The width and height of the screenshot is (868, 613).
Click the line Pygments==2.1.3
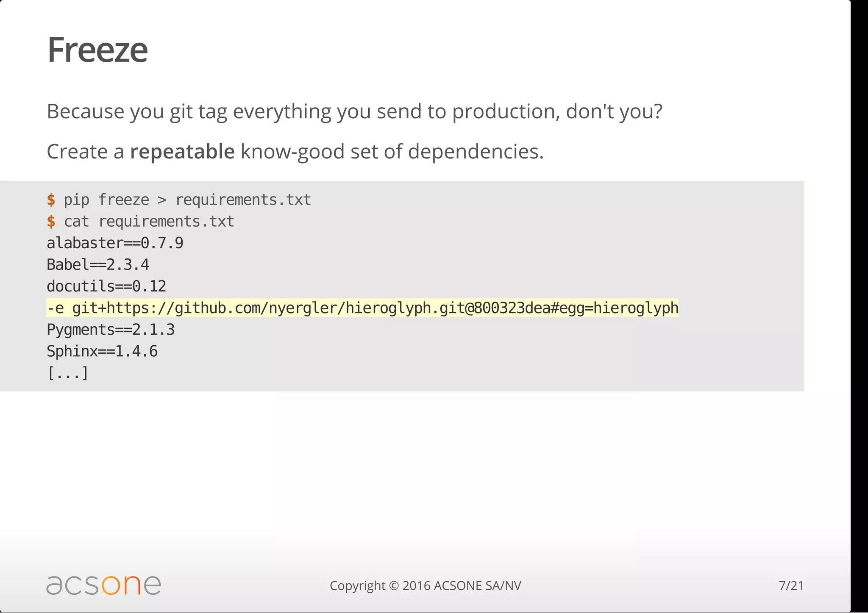point(111,330)
